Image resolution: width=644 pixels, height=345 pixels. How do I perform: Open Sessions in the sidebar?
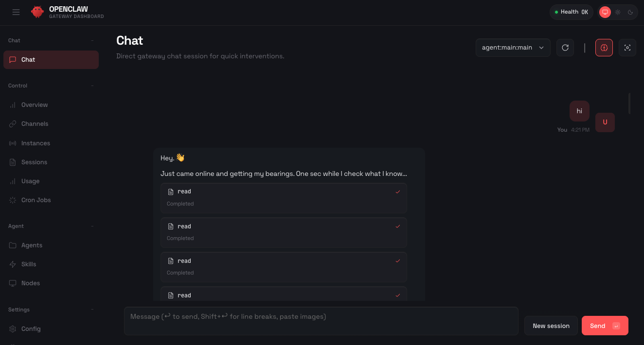point(34,162)
